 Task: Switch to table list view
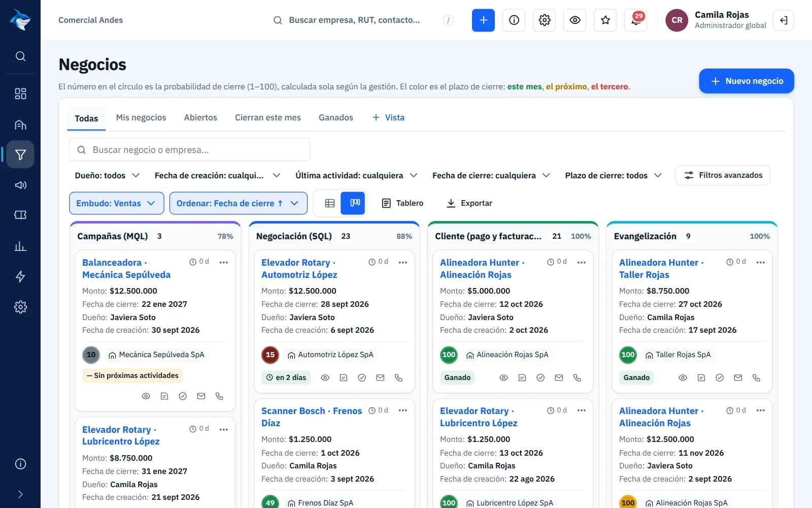pos(330,203)
